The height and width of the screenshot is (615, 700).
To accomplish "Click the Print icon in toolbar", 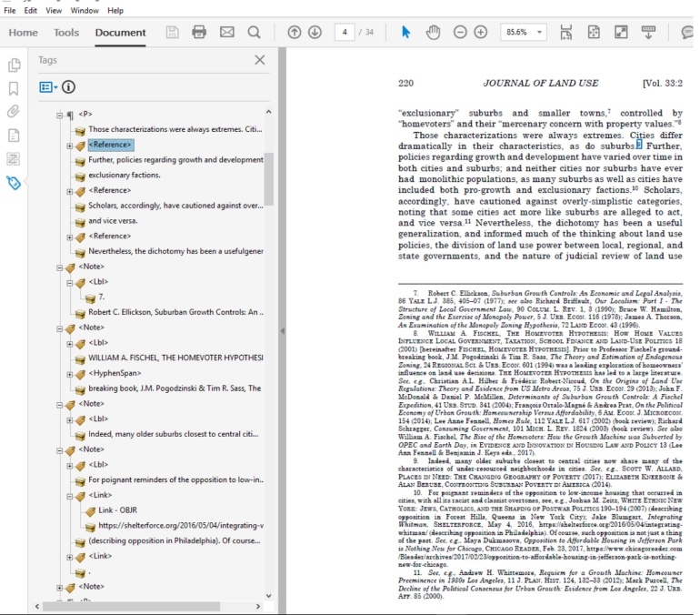I will coord(199,32).
